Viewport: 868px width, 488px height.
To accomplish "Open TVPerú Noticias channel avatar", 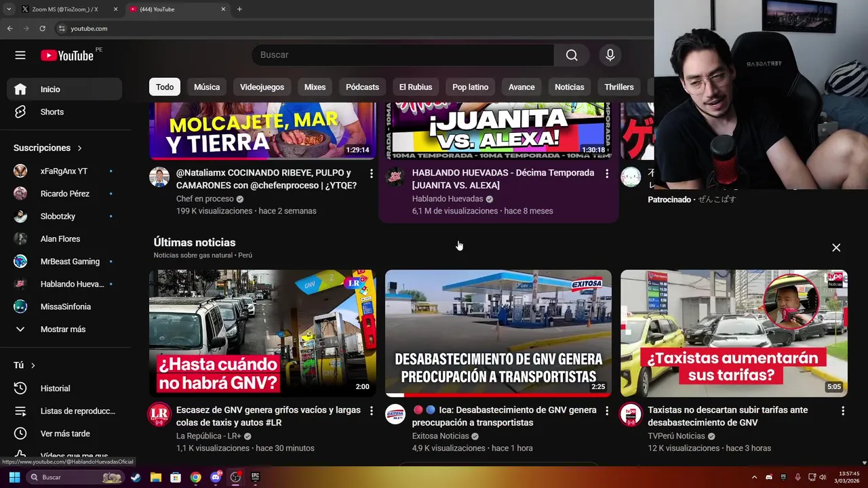I will pos(631,414).
